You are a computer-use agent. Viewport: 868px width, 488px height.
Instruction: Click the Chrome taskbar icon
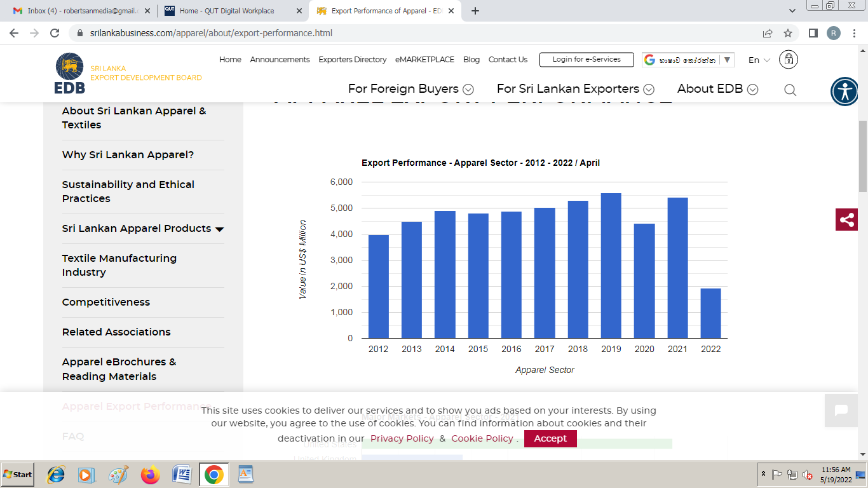pyautogui.click(x=214, y=475)
